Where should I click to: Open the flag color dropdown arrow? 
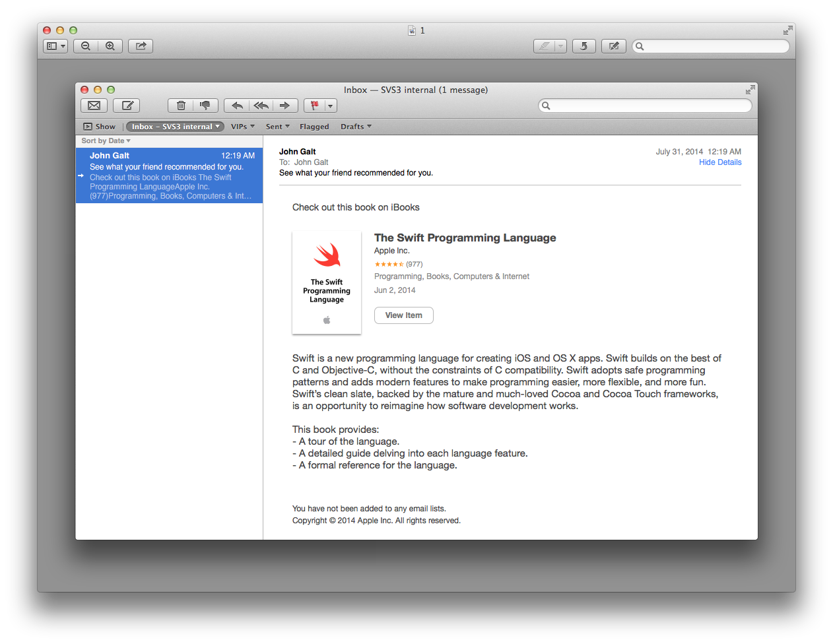tap(331, 106)
